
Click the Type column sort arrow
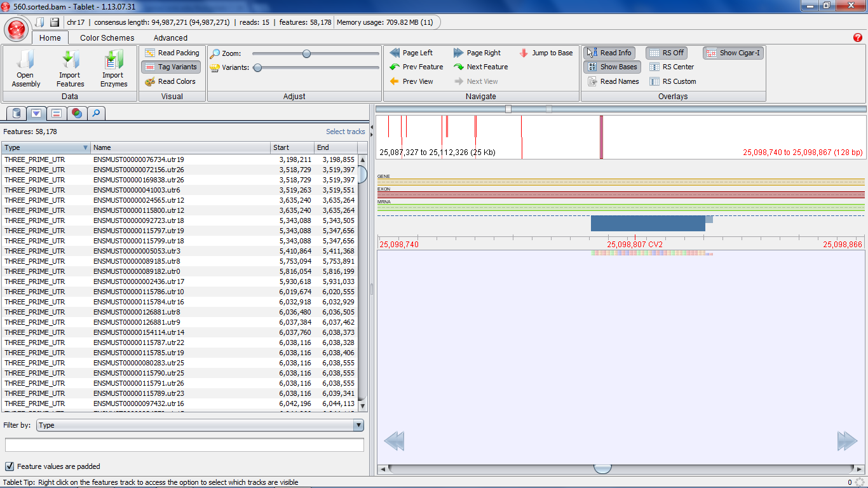coord(86,147)
